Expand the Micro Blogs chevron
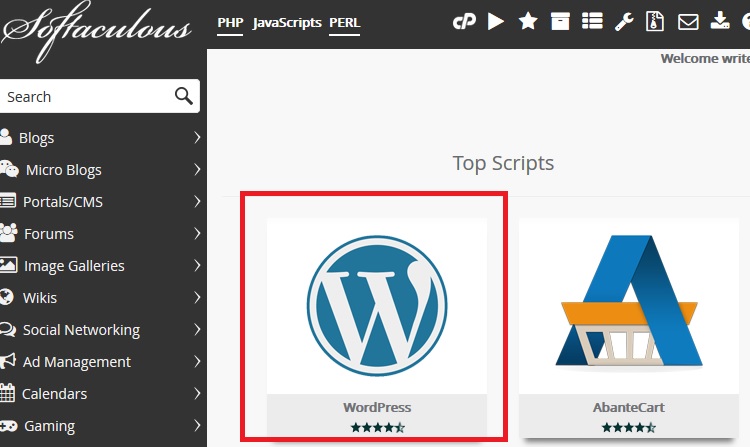Viewport: 750px width, 447px height. [197, 170]
